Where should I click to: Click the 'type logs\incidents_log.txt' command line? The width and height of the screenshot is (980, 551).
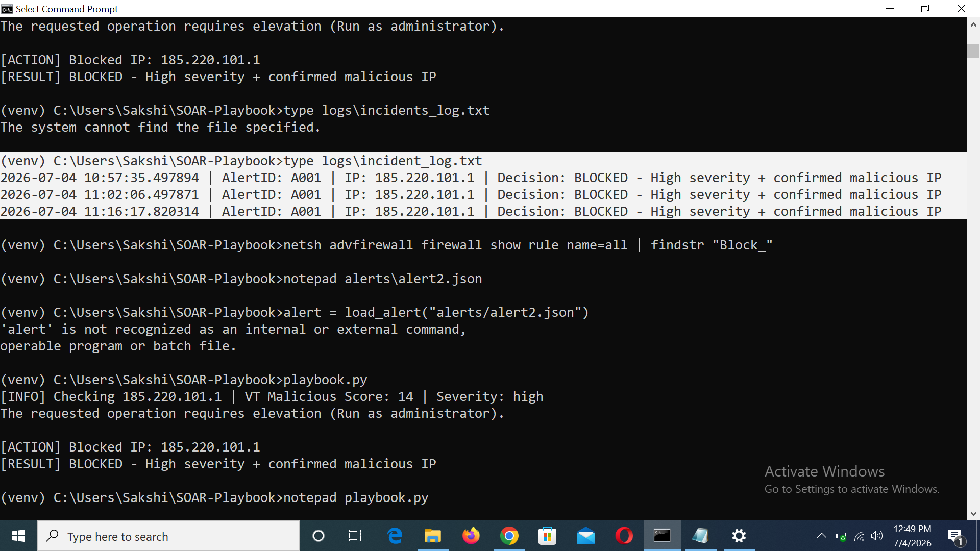click(245, 110)
